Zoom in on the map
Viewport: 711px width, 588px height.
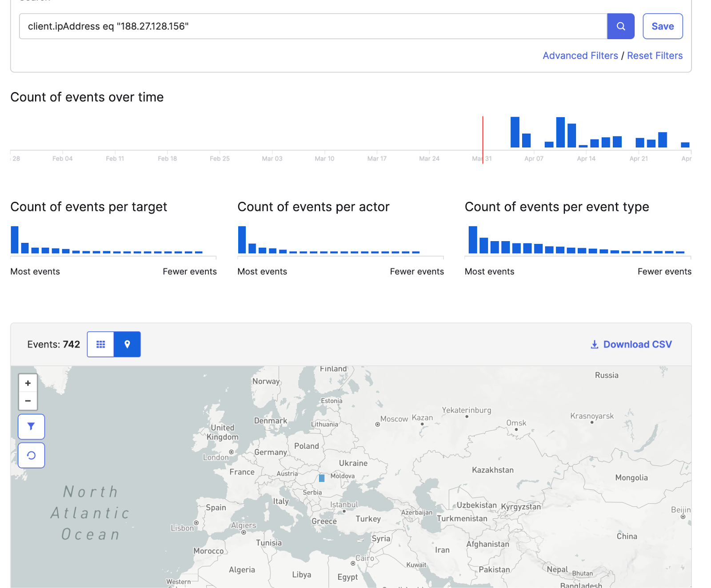(x=28, y=383)
